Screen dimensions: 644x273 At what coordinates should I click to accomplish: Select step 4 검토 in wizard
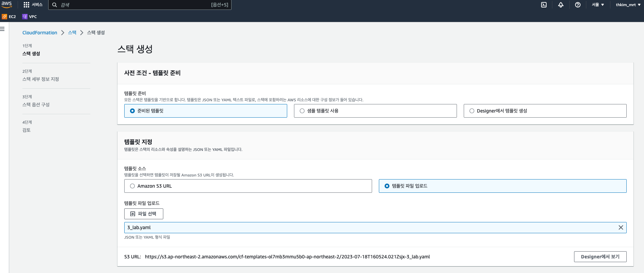[26, 130]
